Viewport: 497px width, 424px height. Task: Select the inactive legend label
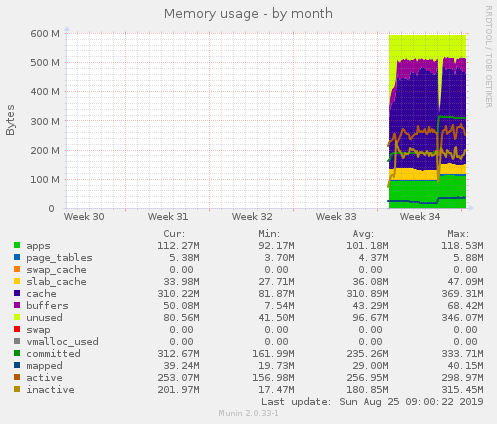pyautogui.click(x=50, y=390)
